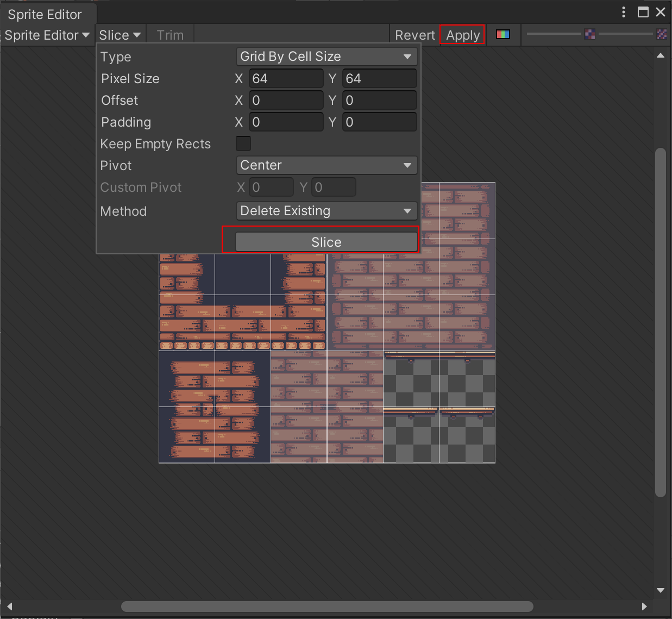Open the three-dot window options menu
Viewport: 672px width, 619px height.
point(624,12)
